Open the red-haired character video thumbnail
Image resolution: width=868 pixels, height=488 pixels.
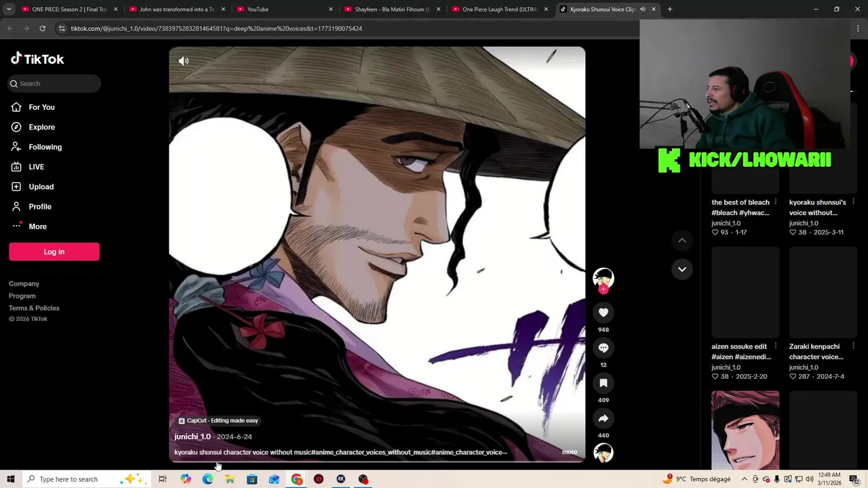(x=745, y=430)
